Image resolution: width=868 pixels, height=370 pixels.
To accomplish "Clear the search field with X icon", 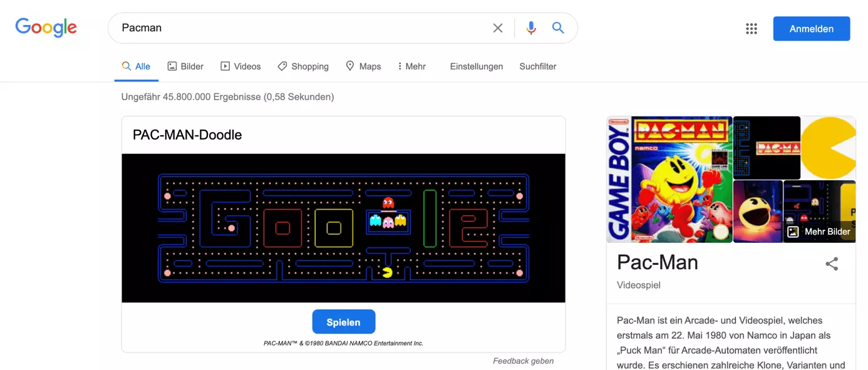I will pyautogui.click(x=498, y=28).
